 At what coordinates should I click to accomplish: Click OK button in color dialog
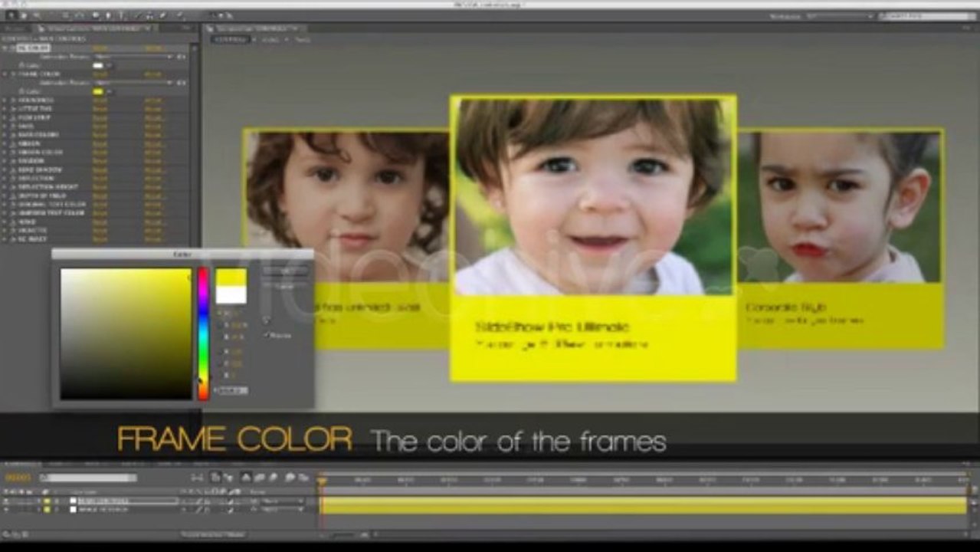coord(285,271)
